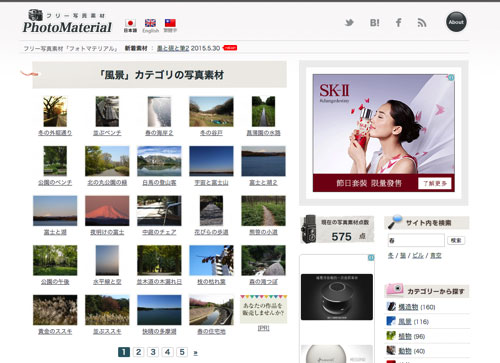The width and height of the screenshot is (500, 363).
Task: Switch to English with UK flag
Action: 150,26
